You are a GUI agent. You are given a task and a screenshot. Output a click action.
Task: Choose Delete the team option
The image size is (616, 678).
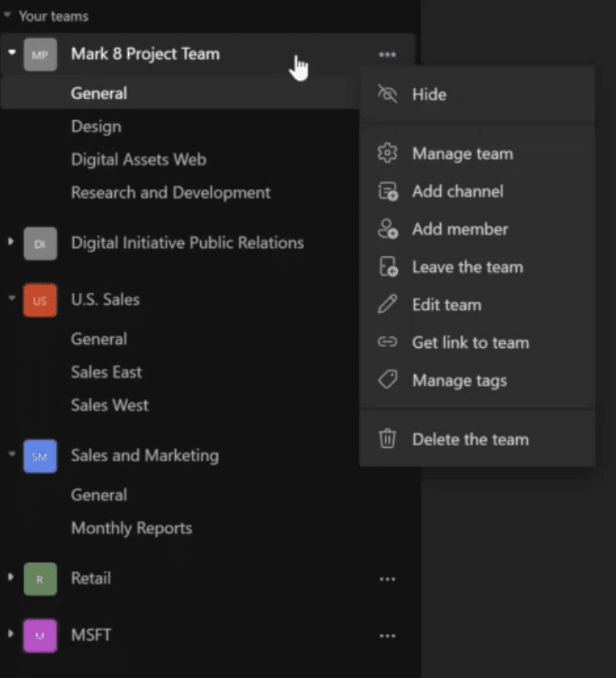point(477,440)
